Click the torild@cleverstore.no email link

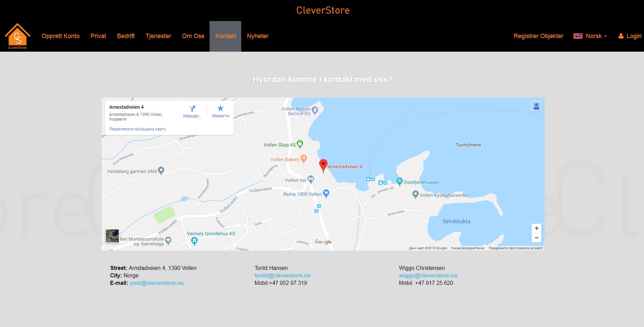pos(283,276)
